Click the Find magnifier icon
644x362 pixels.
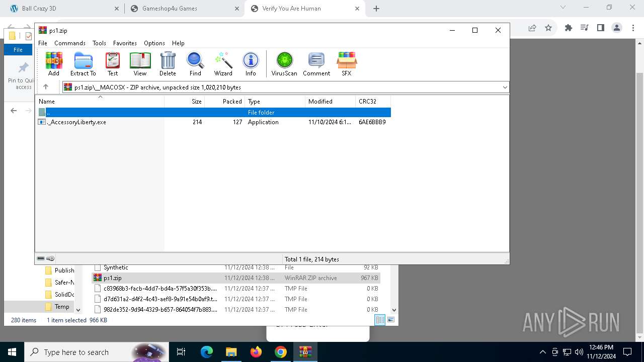coord(195,64)
